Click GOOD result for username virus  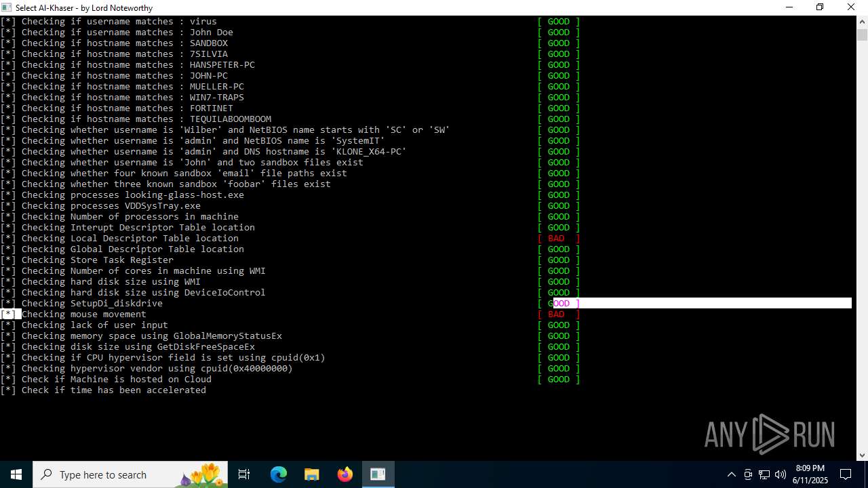coord(559,21)
